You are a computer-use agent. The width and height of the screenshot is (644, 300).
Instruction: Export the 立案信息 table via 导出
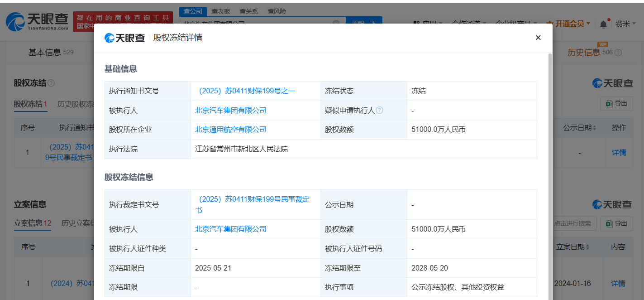[x=616, y=223]
